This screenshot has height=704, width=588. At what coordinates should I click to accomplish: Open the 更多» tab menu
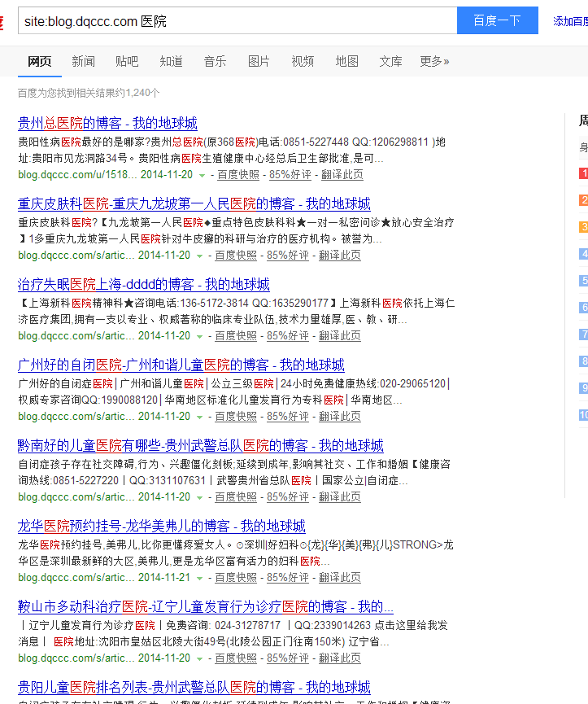point(434,61)
